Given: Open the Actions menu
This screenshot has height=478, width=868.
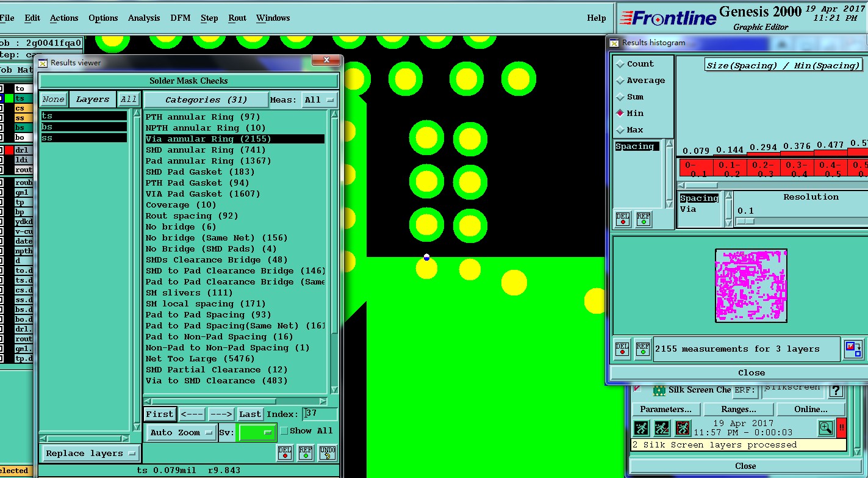Looking at the screenshot, I should [64, 18].
